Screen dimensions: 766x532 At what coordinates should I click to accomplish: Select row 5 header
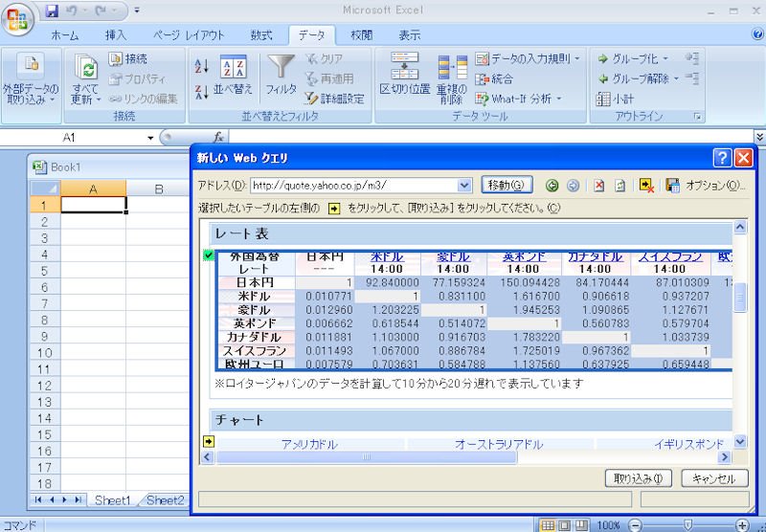pyautogui.click(x=44, y=271)
